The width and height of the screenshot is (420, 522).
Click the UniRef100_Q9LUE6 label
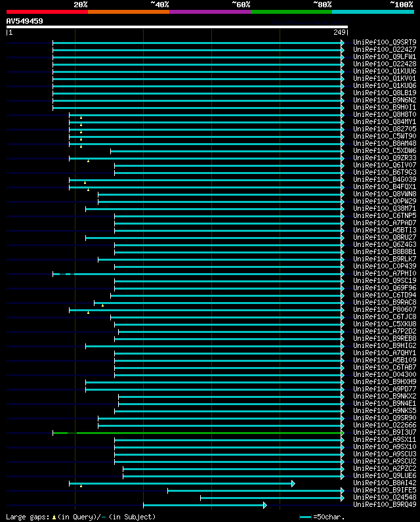[x=385, y=476]
